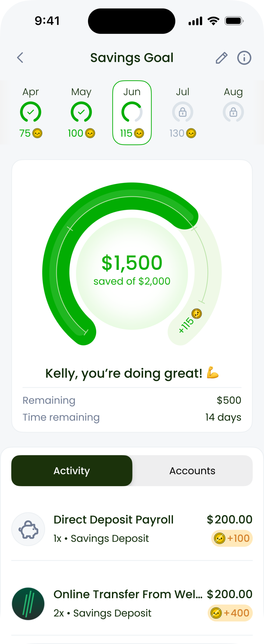Tap the info circle icon

click(244, 58)
